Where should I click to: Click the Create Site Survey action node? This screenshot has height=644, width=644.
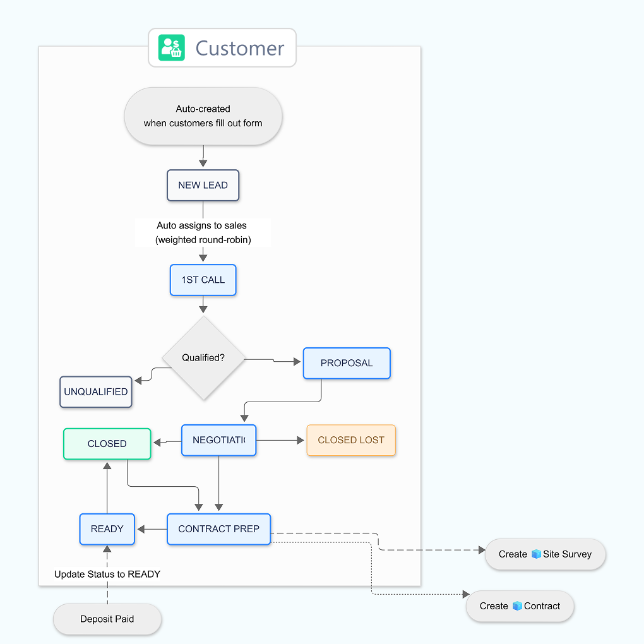coord(545,554)
